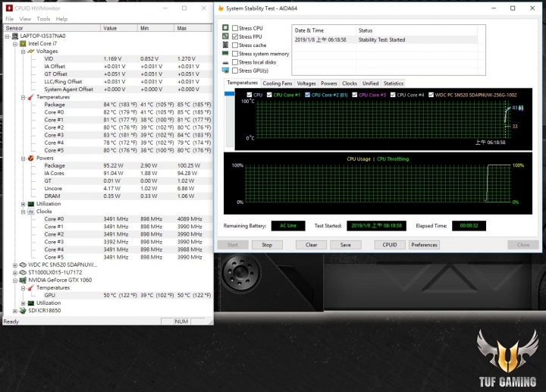Collapse the NVIDIA GeForce GTX 1060 node

coord(15,281)
